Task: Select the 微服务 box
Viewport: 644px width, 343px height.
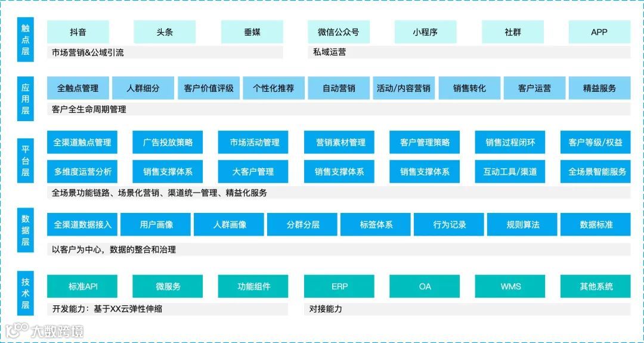Action: pos(168,286)
